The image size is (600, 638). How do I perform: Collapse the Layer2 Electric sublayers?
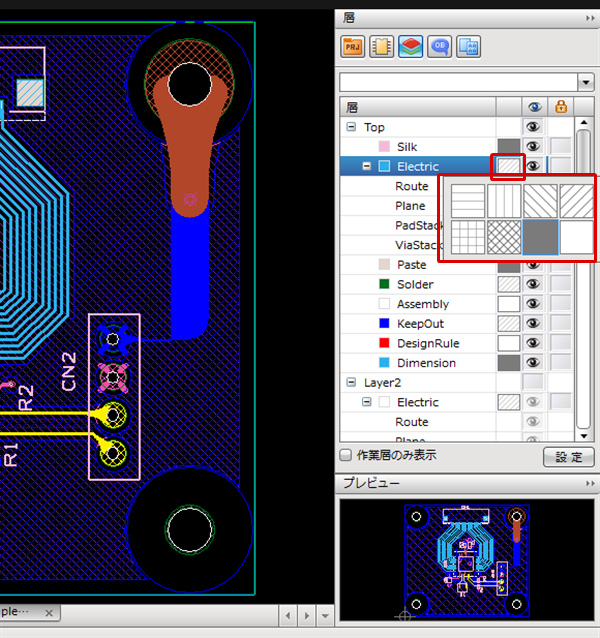tap(367, 402)
